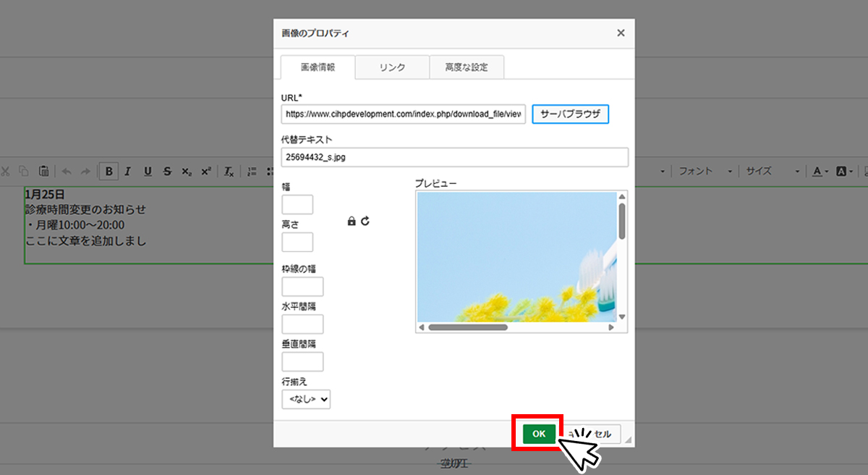Select the Subscript toolbar icon
868x475 pixels.
(x=187, y=172)
